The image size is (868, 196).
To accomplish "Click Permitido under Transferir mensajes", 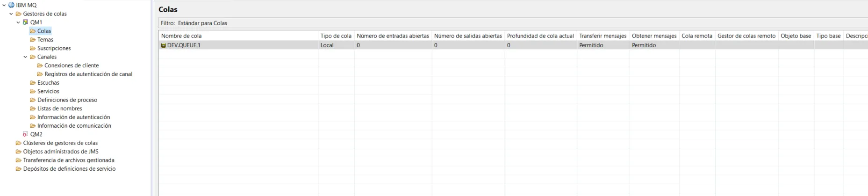I will click(591, 45).
